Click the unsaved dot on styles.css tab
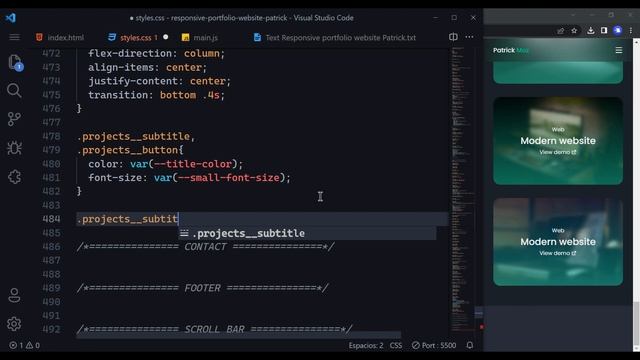640x360 pixels. click(165, 37)
